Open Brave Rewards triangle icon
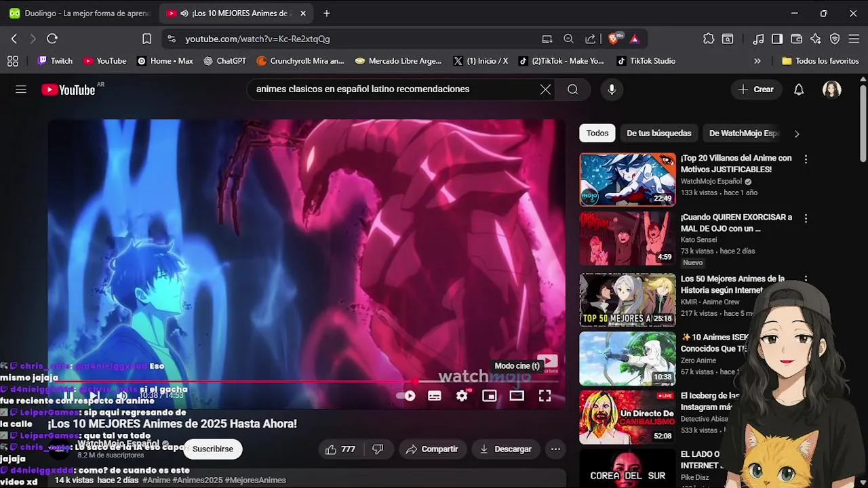The image size is (868, 488). (635, 39)
